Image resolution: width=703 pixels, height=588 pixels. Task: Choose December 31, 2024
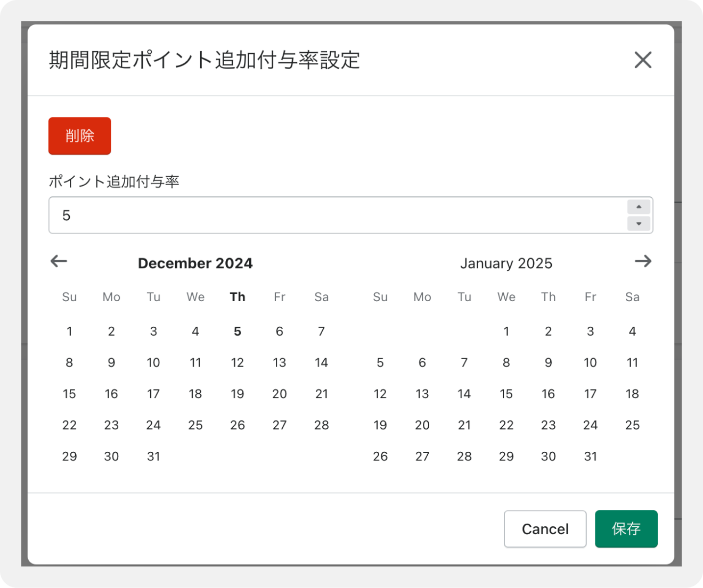pyautogui.click(x=153, y=457)
